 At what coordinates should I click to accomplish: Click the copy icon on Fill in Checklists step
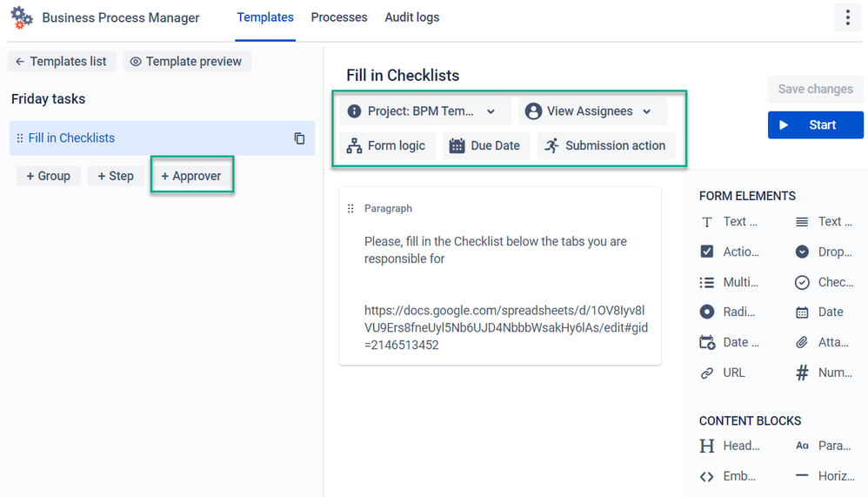[299, 138]
